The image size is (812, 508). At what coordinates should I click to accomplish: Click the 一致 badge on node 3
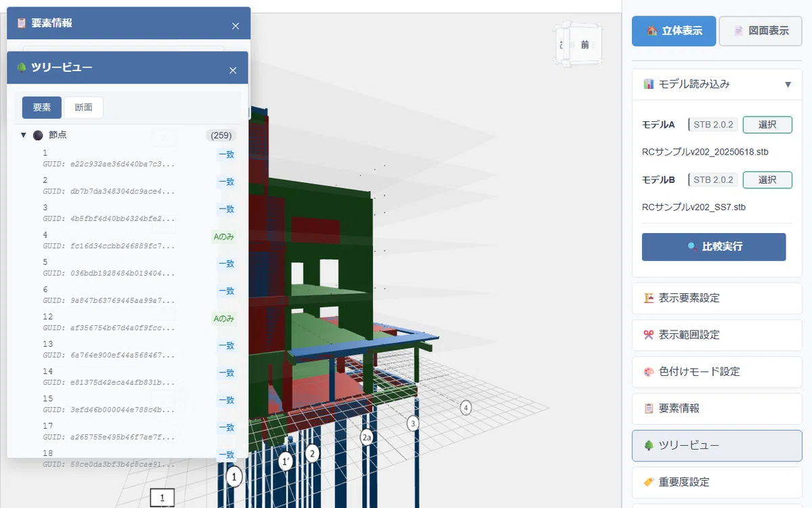click(x=226, y=209)
